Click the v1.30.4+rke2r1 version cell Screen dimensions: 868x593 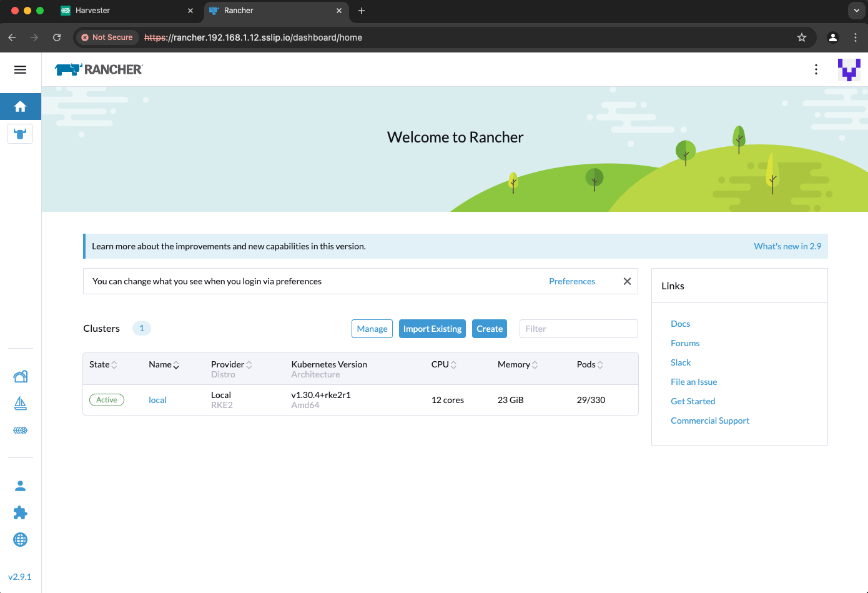tap(321, 395)
